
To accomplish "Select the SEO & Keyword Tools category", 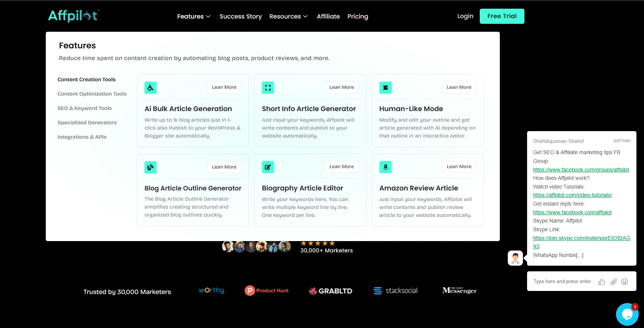I will [x=85, y=108].
